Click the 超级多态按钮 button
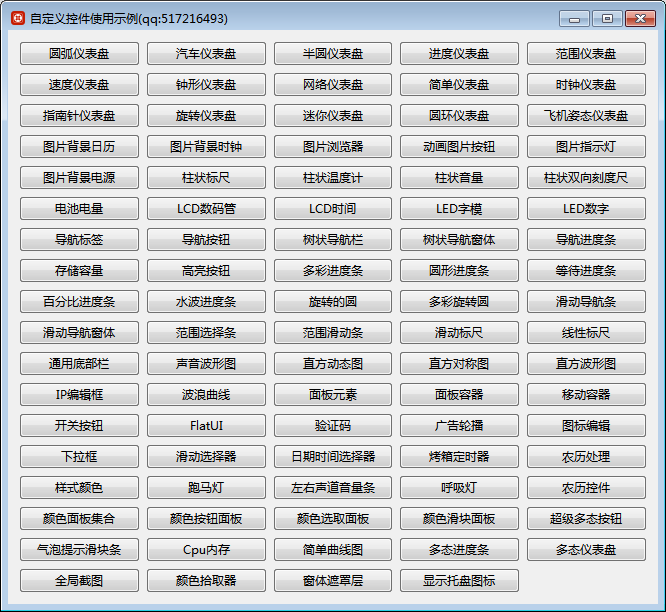Screen dimensions: 666x612 pyautogui.click(x=586, y=519)
